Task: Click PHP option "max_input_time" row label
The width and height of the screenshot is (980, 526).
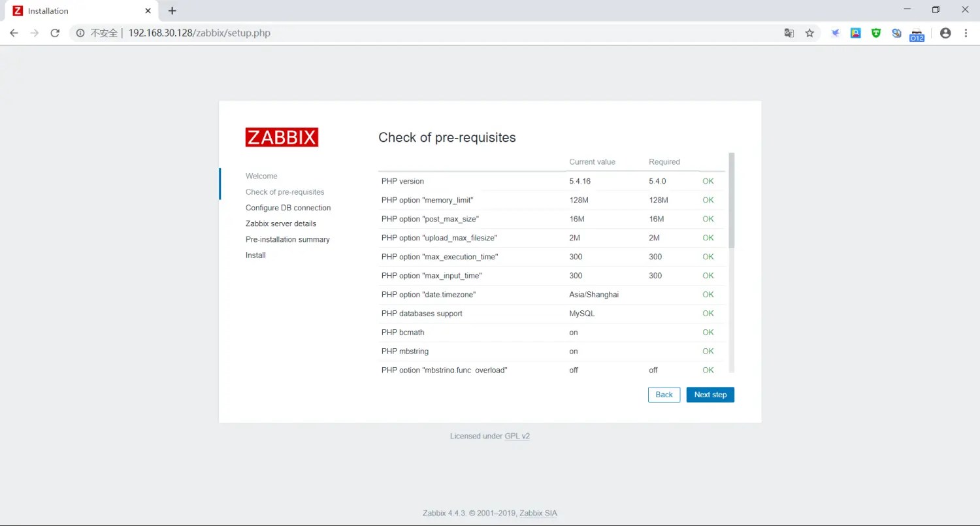Action: click(x=431, y=276)
